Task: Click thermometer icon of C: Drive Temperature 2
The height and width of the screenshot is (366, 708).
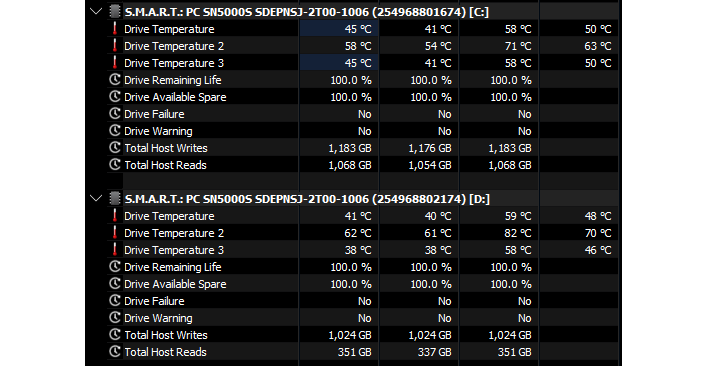Action: [115, 46]
